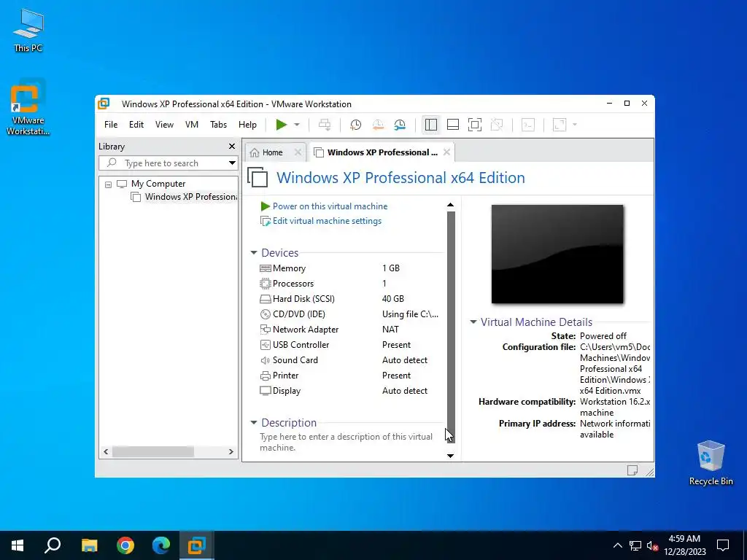Viewport: 747px width, 560px height.
Task: Click Send Ctrl+Alt+Del toolbar icon
Action: click(x=325, y=125)
